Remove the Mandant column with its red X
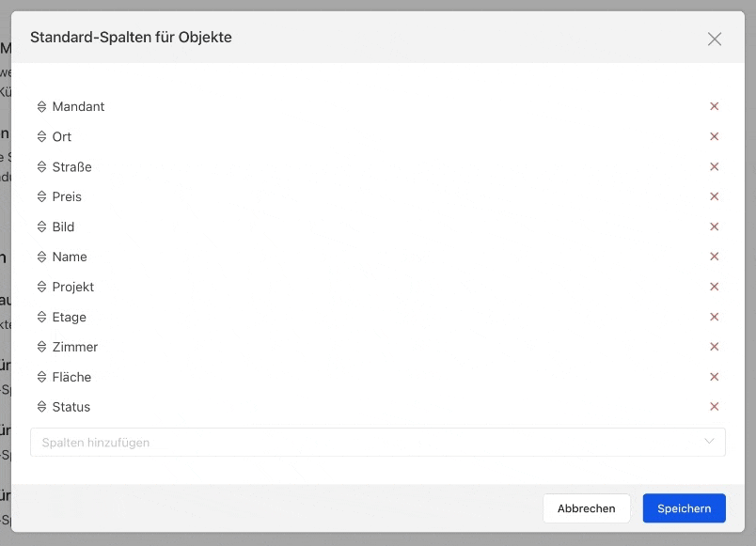Viewport: 756px width, 546px height. (x=714, y=106)
